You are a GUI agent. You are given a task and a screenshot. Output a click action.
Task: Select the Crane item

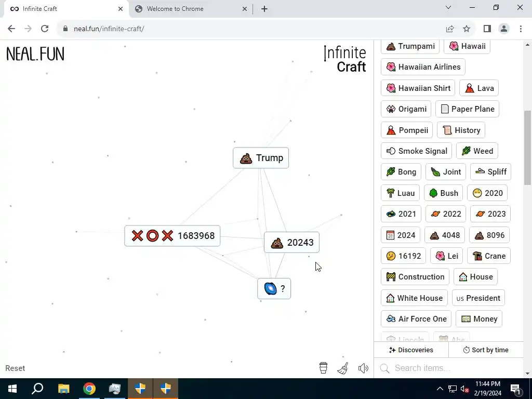coord(489,256)
